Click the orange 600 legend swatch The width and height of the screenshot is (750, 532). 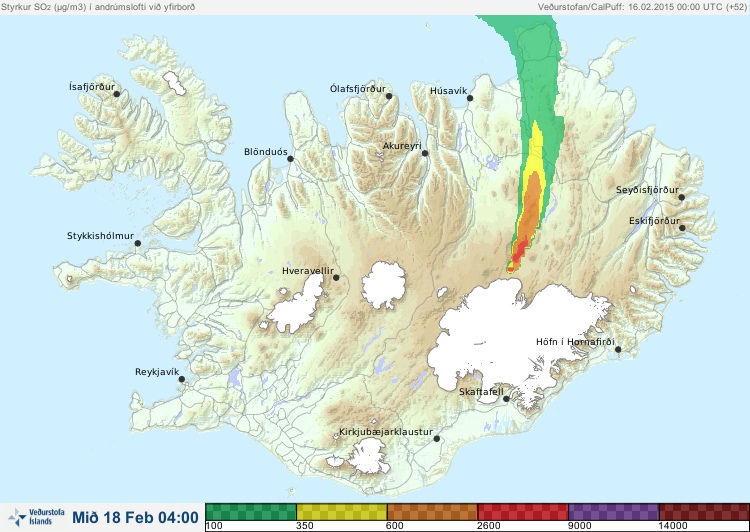432,512
